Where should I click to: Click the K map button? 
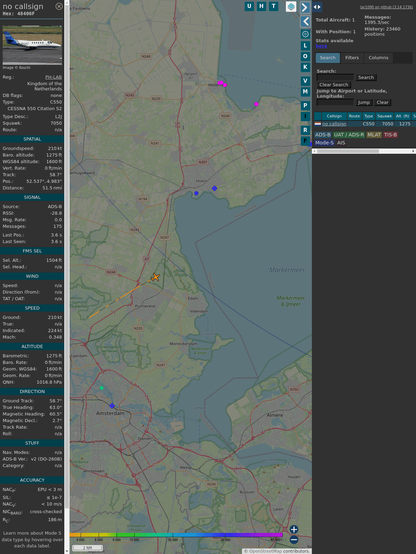tap(305, 67)
